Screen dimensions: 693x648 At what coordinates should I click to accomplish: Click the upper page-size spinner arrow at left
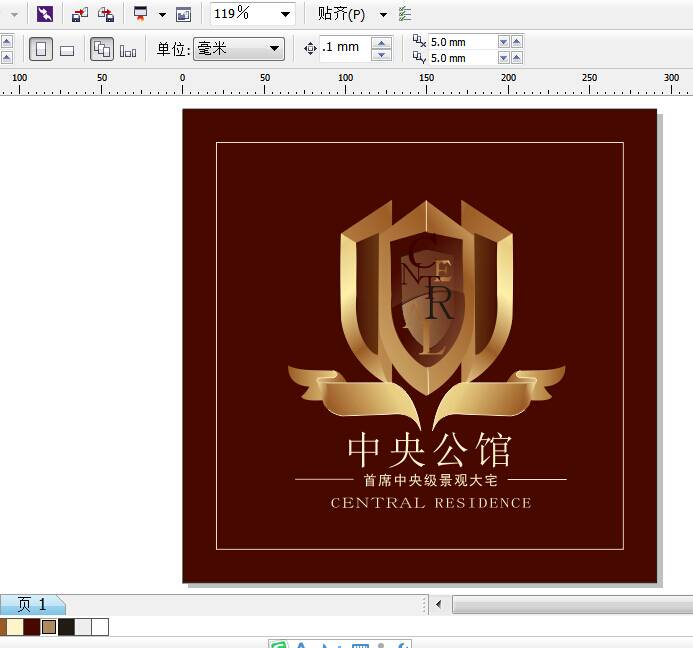7,42
